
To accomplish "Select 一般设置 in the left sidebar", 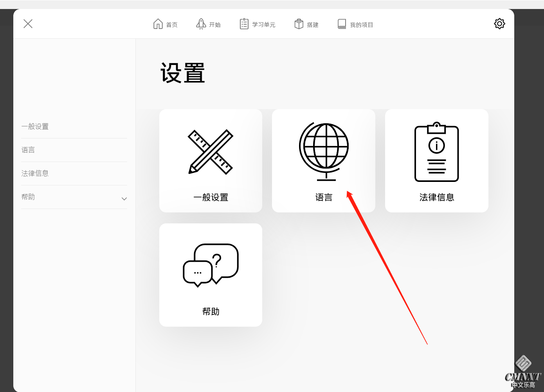I will (35, 126).
